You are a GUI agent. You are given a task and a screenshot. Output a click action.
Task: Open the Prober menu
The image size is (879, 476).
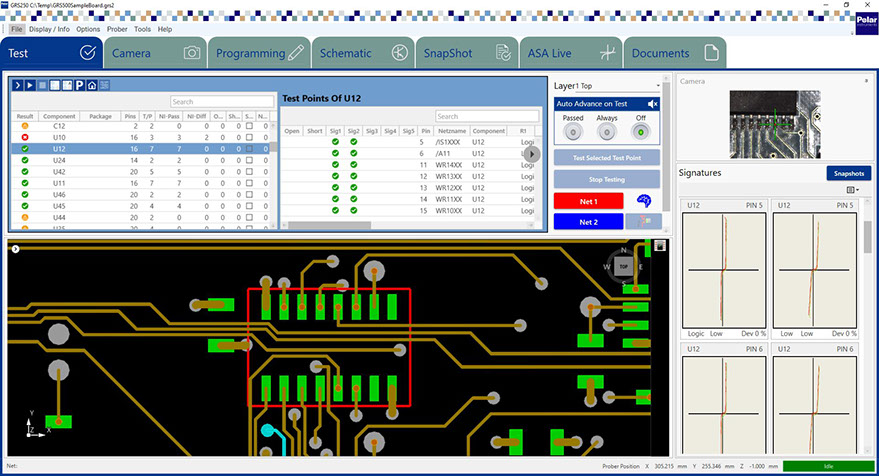[x=117, y=29]
